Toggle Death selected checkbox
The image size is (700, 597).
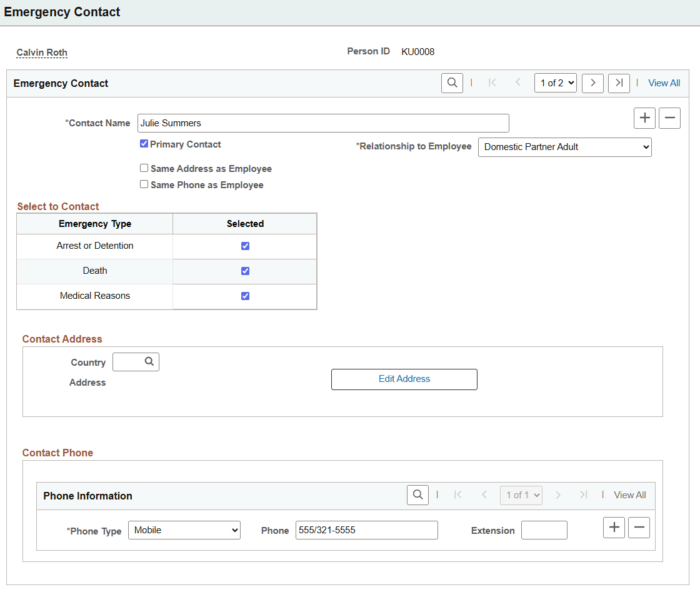245,271
